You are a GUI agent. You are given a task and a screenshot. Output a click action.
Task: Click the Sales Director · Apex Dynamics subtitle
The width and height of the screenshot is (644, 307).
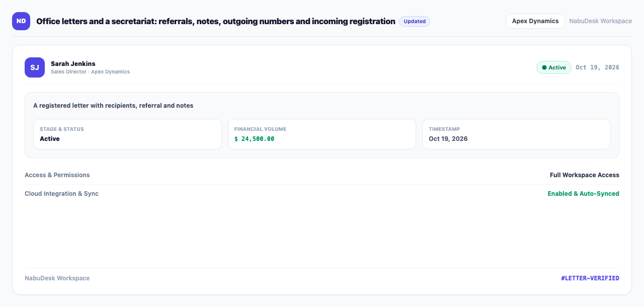coord(90,72)
